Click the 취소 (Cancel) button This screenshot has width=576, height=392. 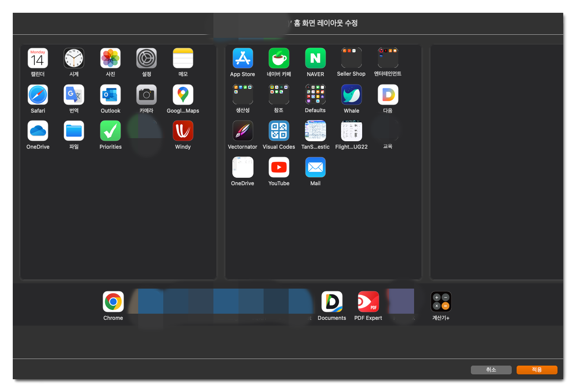pyautogui.click(x=491, y=370)
